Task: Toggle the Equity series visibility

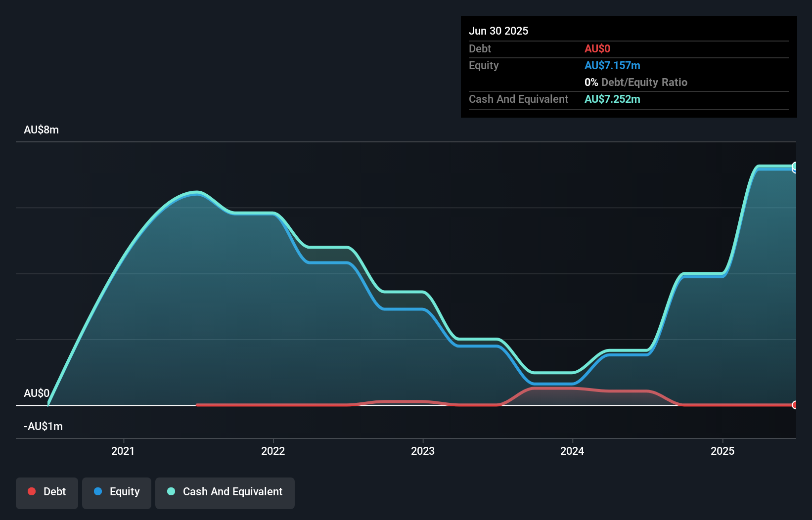Action: pos(117,492)
